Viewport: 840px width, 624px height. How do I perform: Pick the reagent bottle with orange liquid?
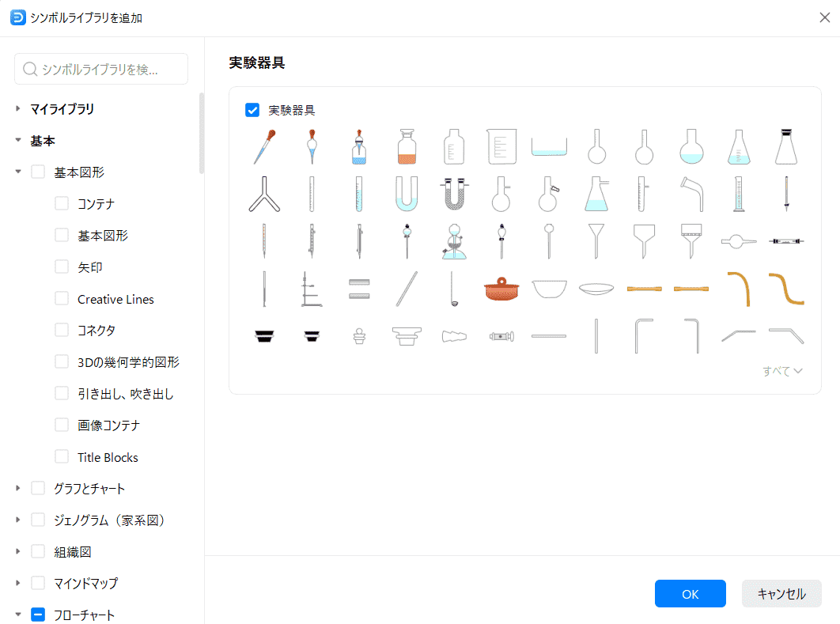(407, 147)
